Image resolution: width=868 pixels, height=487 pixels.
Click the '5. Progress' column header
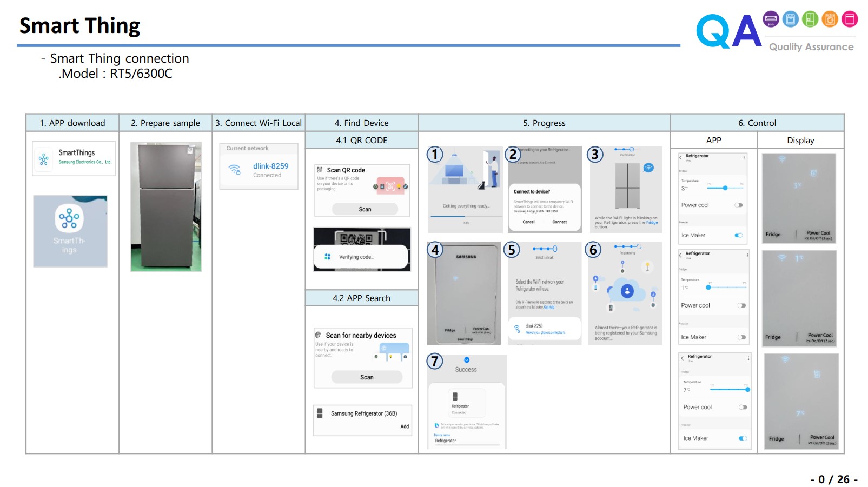point(544,123)
